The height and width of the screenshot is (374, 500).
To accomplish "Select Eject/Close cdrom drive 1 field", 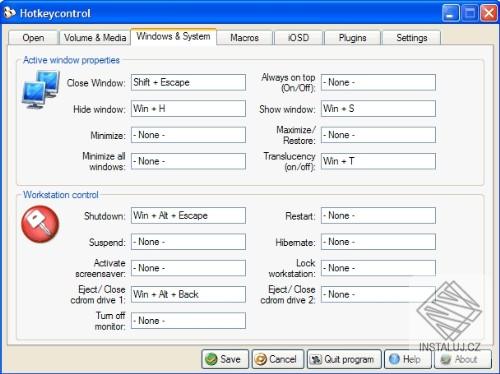I will point(188,294).
